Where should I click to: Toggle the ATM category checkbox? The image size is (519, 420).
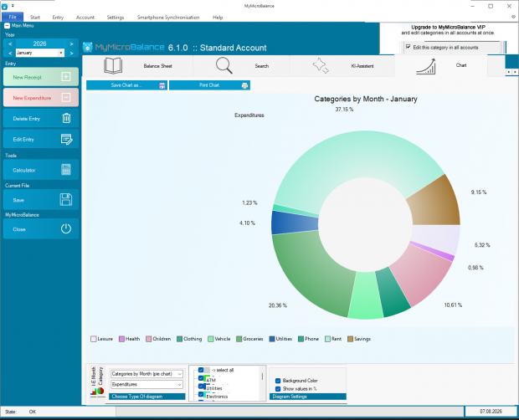(201, 378)
